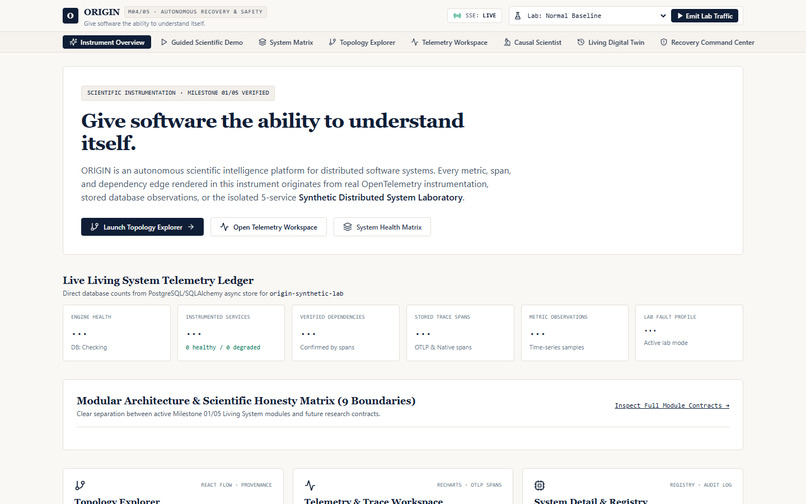The height and width of the screenshot is (504, 806).
Task: Click the Live Living System Telemetry Ledger heading
Action: point(158,280)
